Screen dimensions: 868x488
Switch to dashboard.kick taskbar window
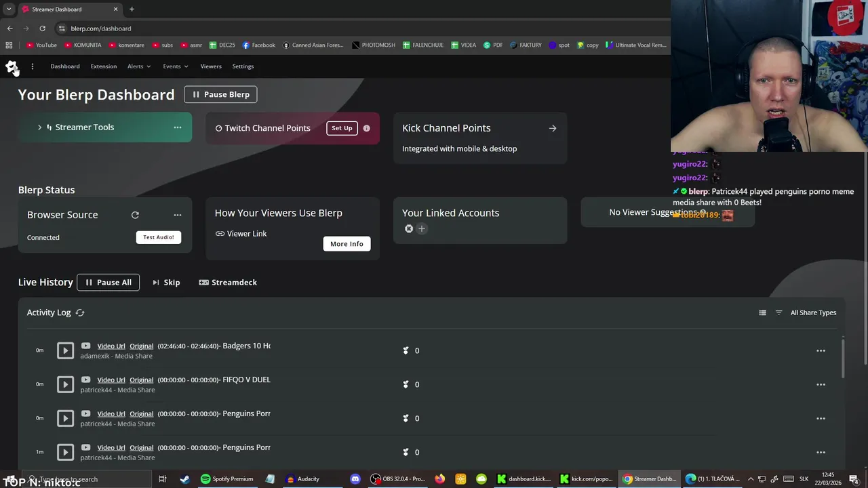click(524, 479)
